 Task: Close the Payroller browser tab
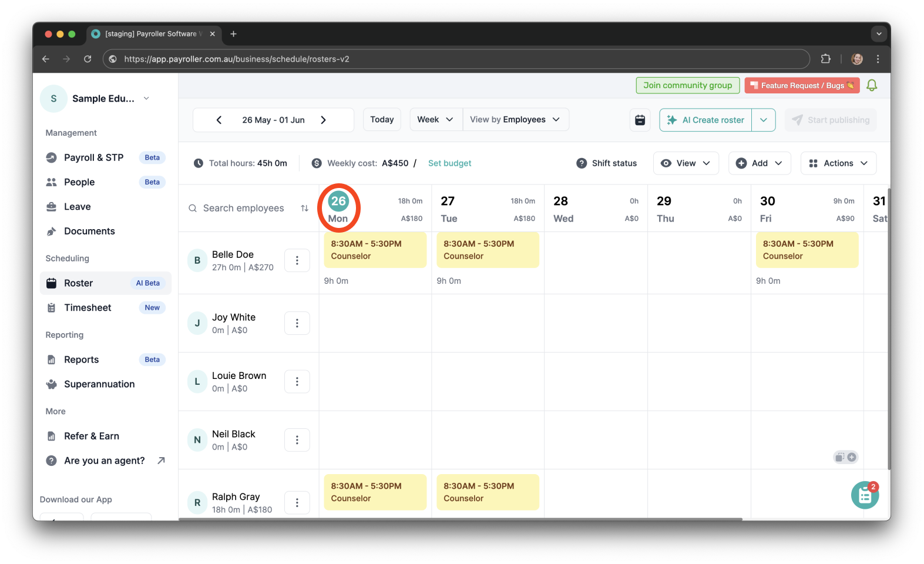point(213,34)
